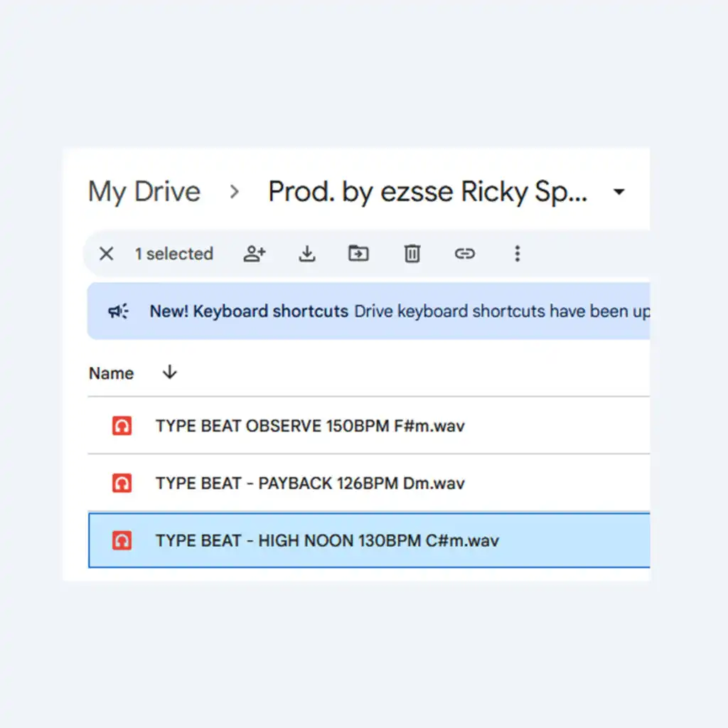
Task: Click the Move to folder icon
Action: (358, 254)
